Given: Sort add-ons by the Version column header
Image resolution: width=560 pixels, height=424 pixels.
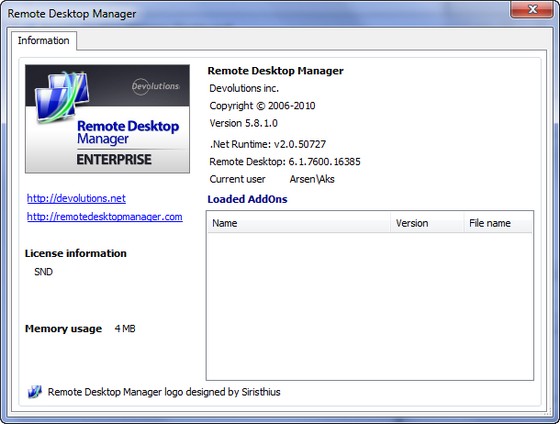Looking at the screenshot, I should (427, 223).
